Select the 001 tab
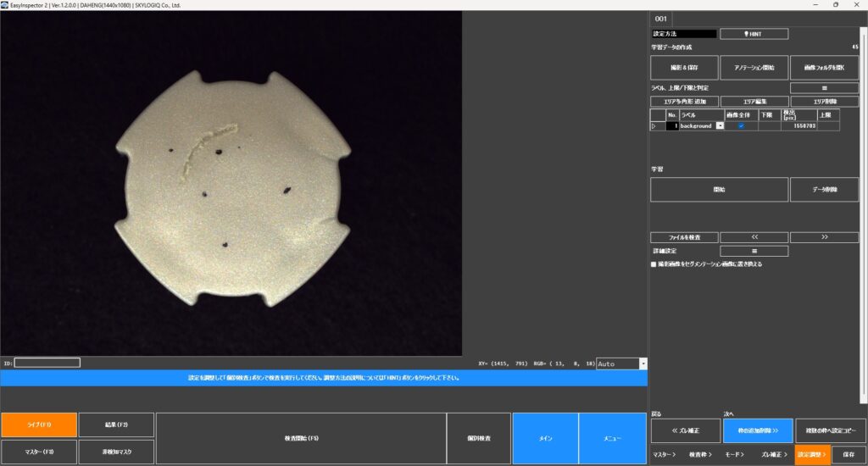Screen dimensions: 868x466 point(661,19)
